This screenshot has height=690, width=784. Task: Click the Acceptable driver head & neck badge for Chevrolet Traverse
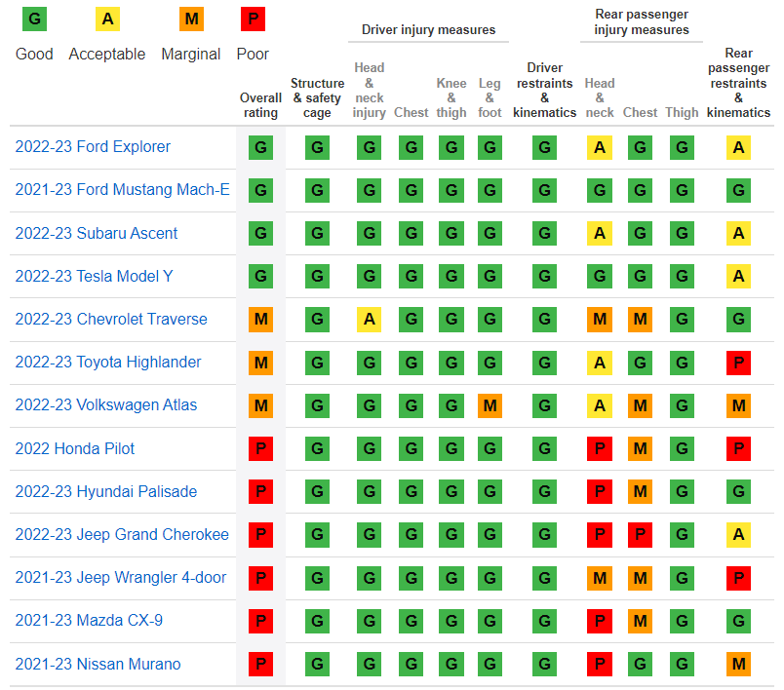369,320
